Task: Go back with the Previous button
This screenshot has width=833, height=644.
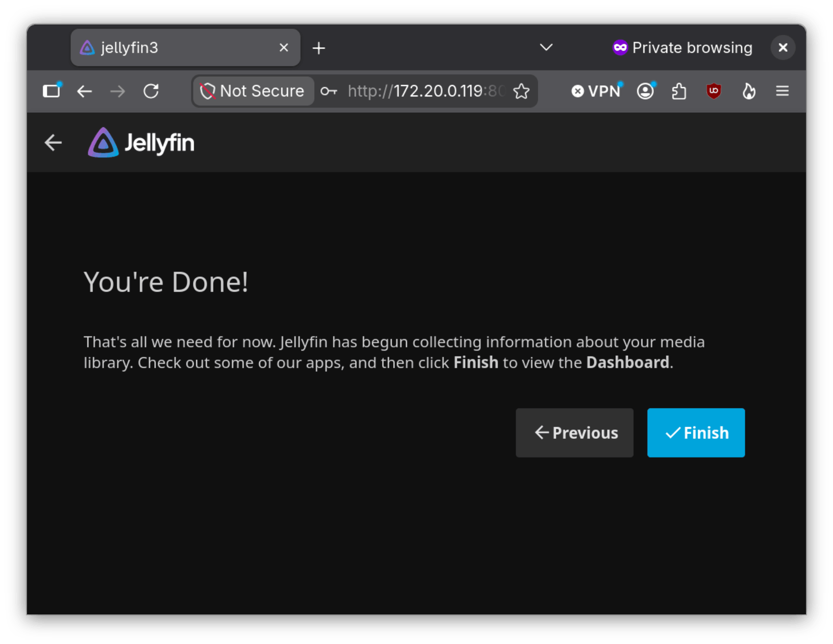Action: [x=574, y=432]
